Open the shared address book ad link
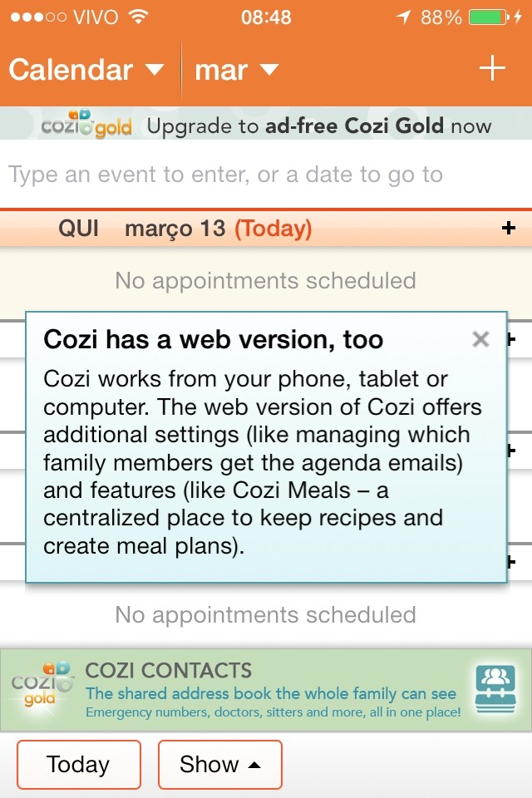This screenshot has height=798, width=532. [x=271, y=693]
